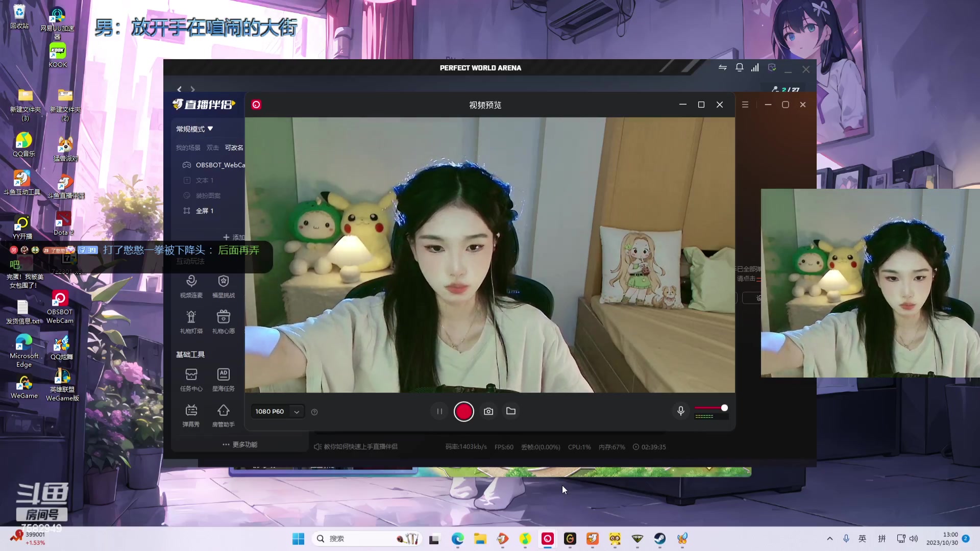Click the network signal icon in Perfect World Arena
980x551 pixels.
tap(755, 67)
